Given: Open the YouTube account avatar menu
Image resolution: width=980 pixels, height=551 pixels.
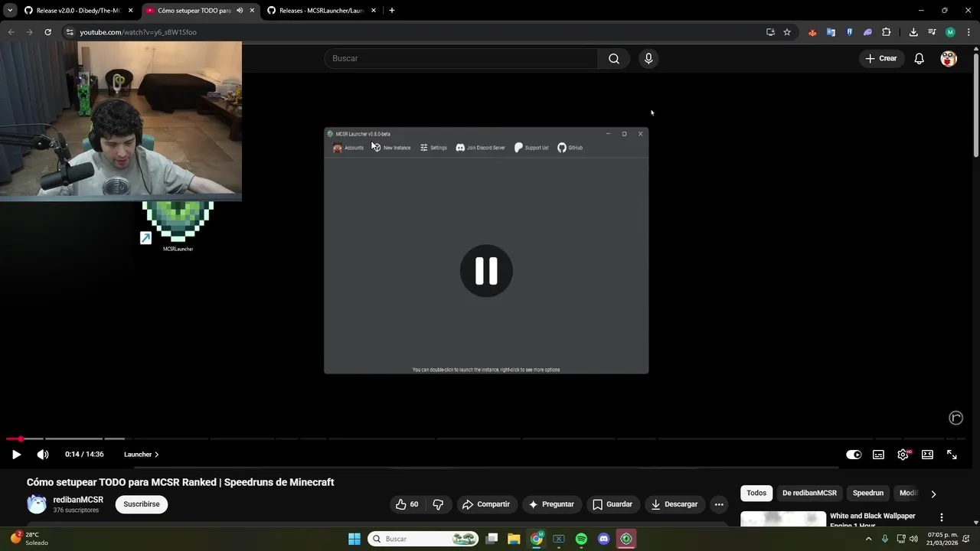Looking at the screenshot, I should pos(949,58).
